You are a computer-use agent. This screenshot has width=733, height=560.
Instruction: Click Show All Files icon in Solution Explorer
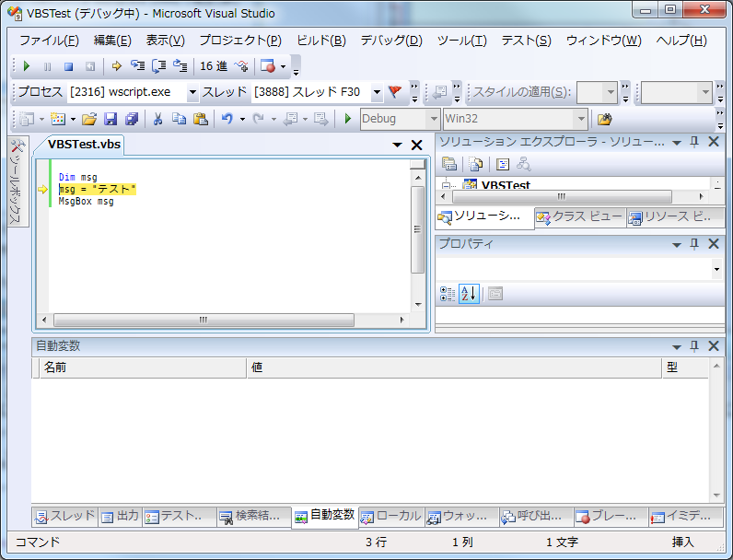coord(476,164)
